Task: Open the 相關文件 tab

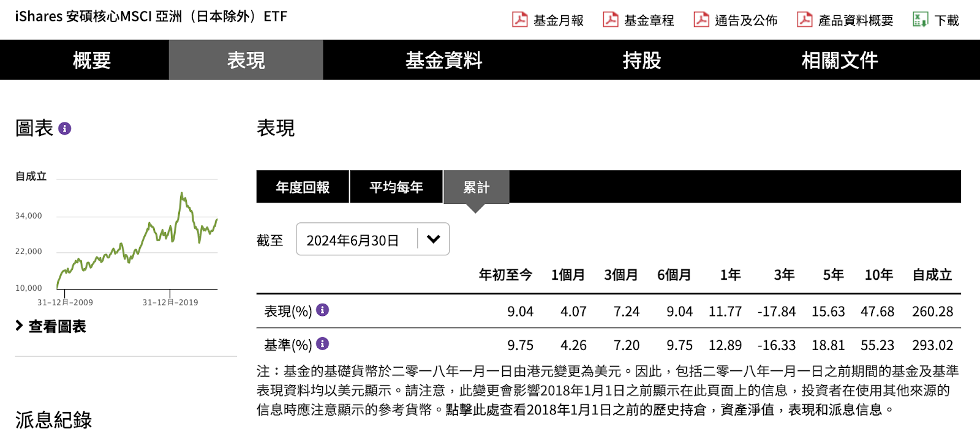Action: coord(839,60)
